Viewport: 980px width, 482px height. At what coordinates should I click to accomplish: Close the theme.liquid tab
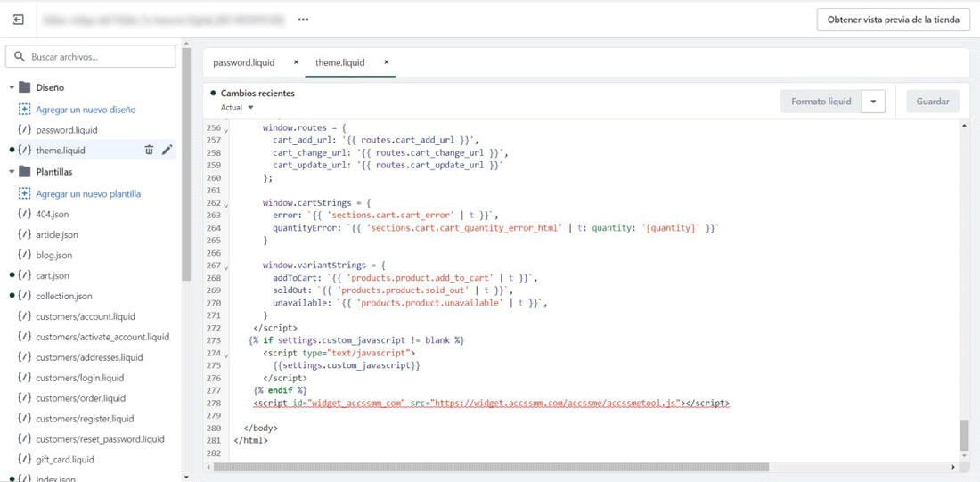coord(387,62)
